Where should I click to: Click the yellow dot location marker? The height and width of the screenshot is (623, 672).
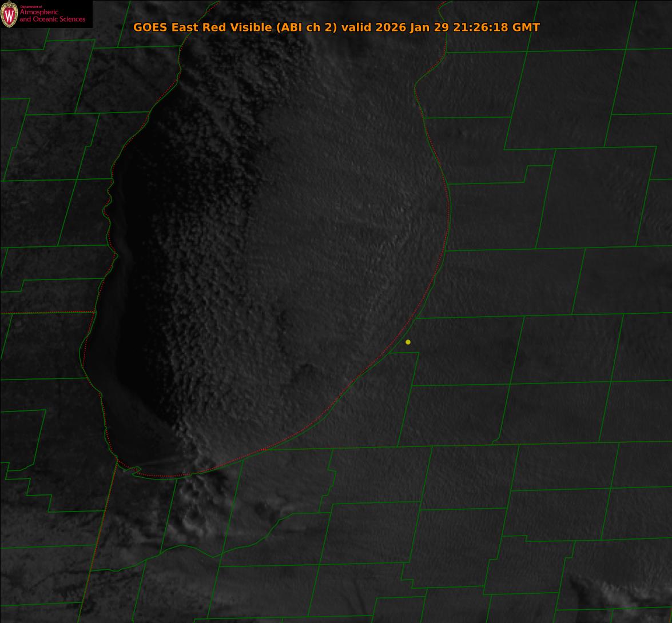coord(408,342)
